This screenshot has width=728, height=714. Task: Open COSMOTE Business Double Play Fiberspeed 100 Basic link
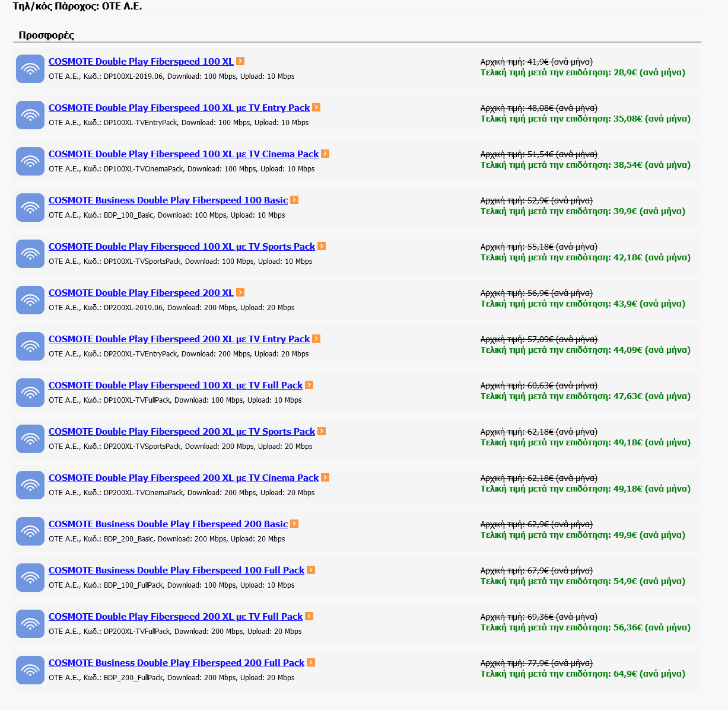point(169,200)
